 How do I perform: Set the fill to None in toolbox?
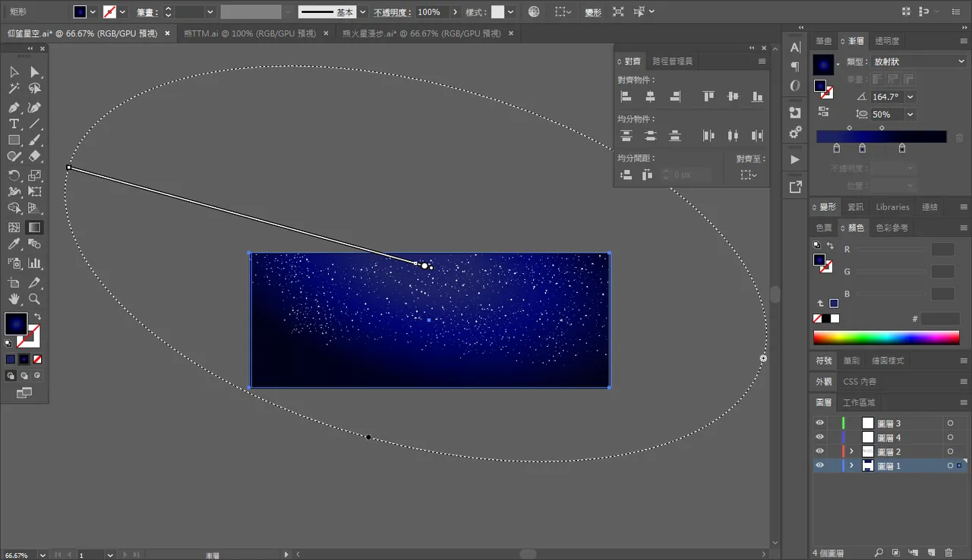click(x=37, y=359)
